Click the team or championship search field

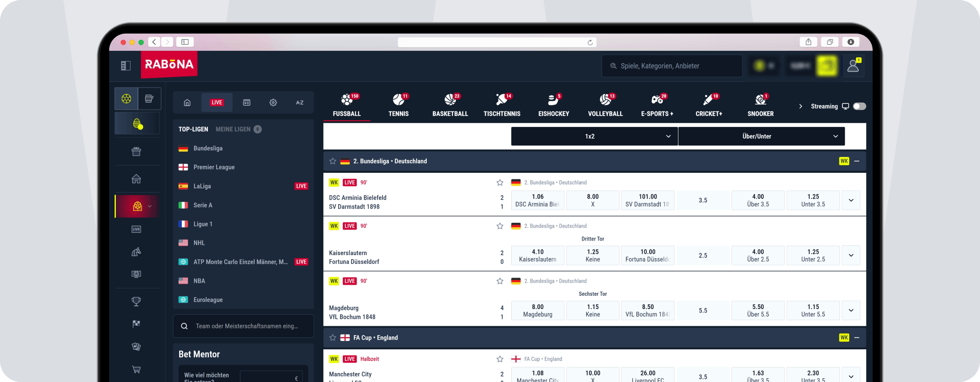pyautogui.click(x=243, y=326)
